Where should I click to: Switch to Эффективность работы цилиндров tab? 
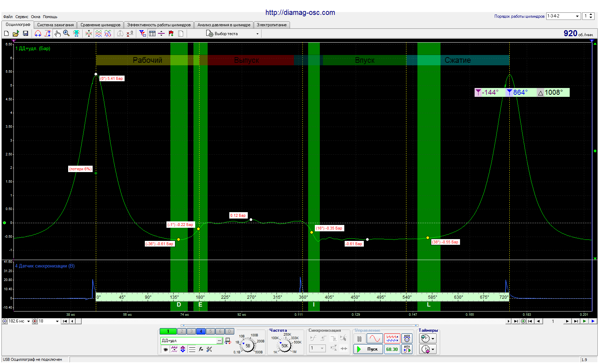(159, 25)
